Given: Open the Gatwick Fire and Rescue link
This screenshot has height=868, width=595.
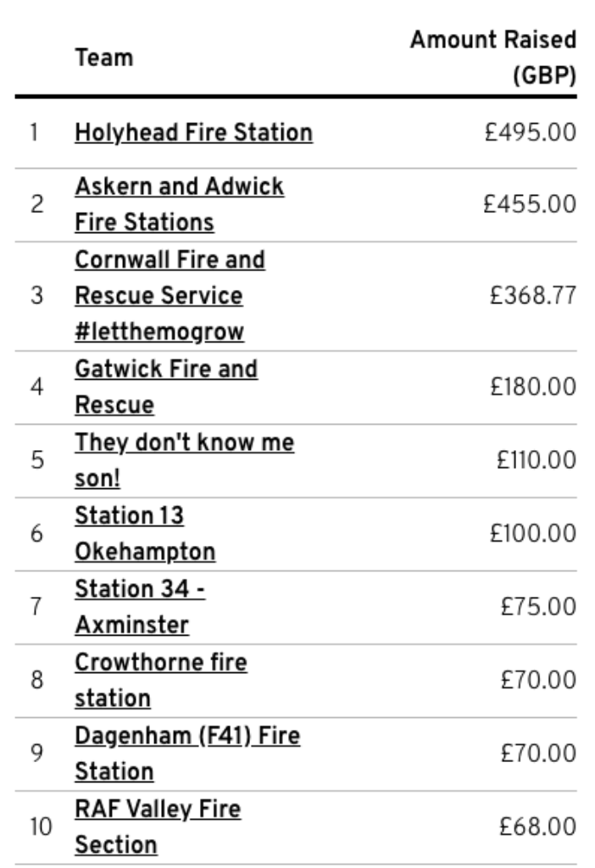Looking at the screenshot, I should pos(166,387).
